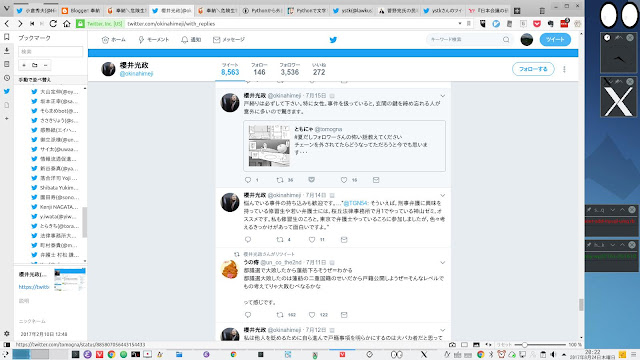Go back with the browser back arrow
The width and height of the screenshot is (640, 360).
pyautogui.click(x=7, y=24)
